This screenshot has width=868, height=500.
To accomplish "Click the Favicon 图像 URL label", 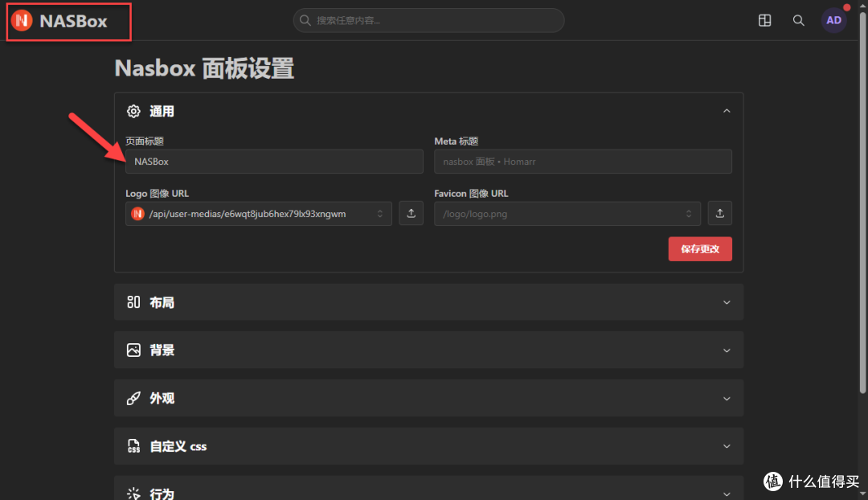I will pos(471,193).
